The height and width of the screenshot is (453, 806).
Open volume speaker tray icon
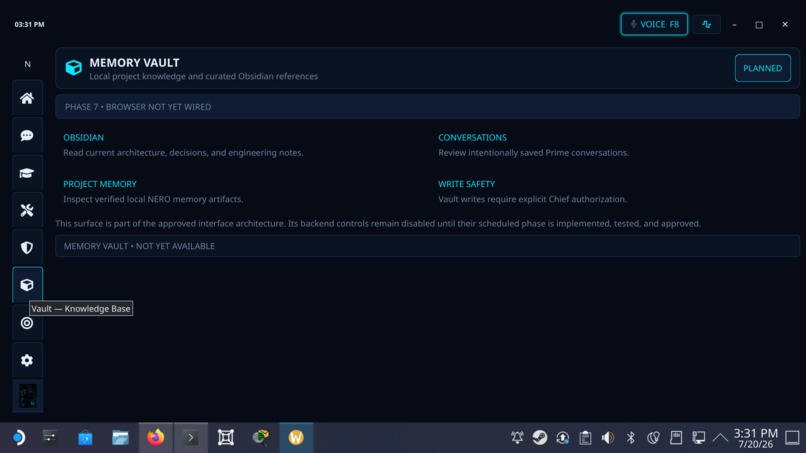pos(608,438)
